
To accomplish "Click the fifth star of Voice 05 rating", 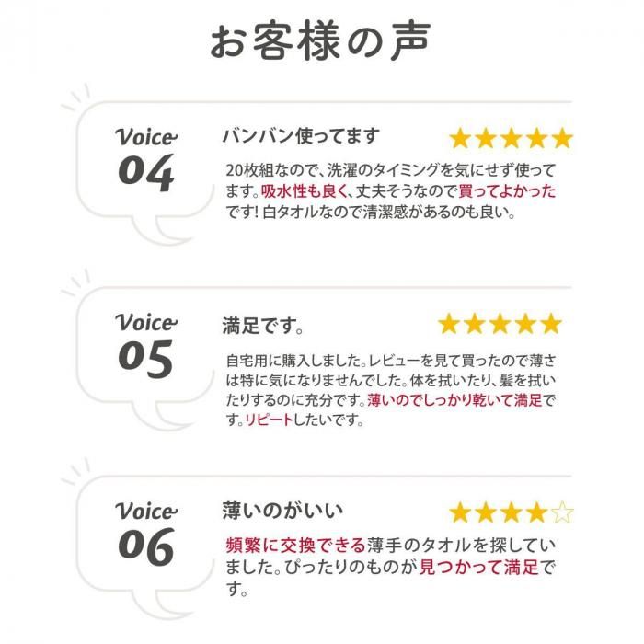I will [x=551, y=324].
